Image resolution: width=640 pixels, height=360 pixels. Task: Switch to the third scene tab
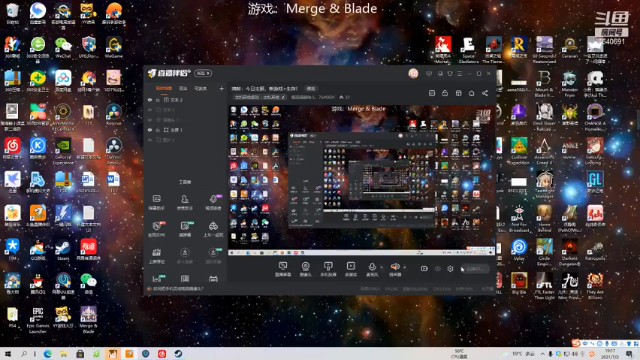pyautogui.click(x=200, y=89)
